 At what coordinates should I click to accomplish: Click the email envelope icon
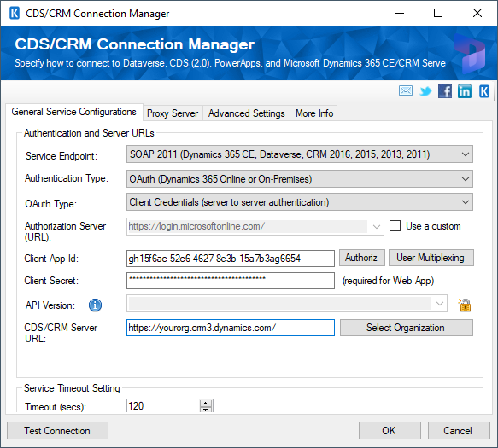tap(406, 91)
